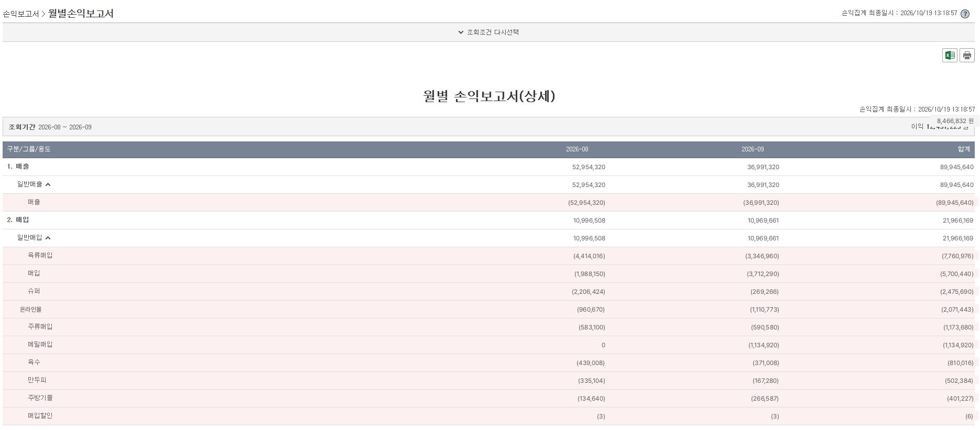Select the 육류매입 row label
The image size is (980, 430).
40,256
